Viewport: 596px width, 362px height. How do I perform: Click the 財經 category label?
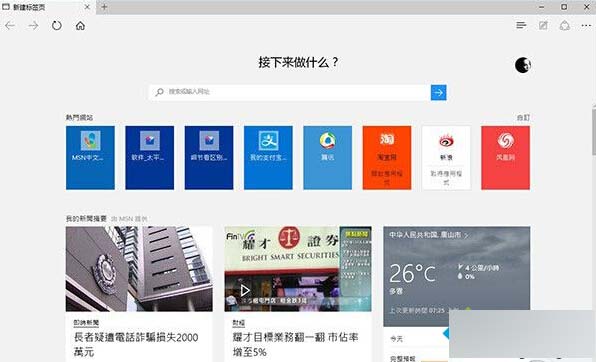pos(238,322)
